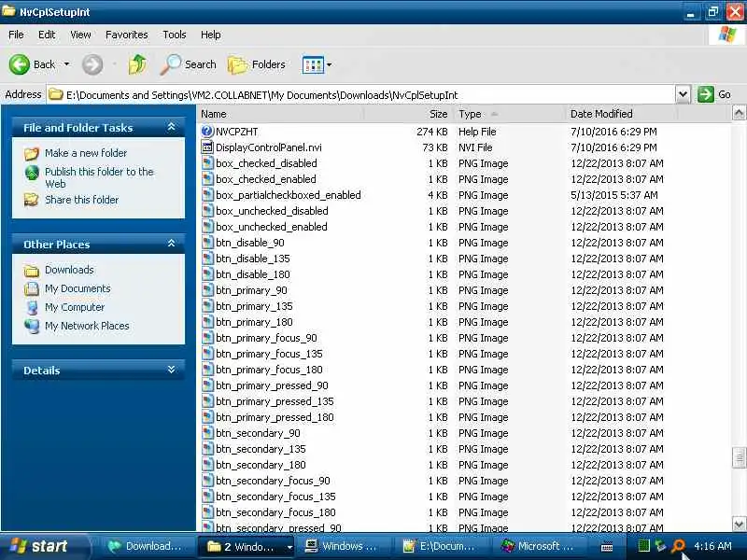Select btn_primary_180 file icon

(207, 322)
